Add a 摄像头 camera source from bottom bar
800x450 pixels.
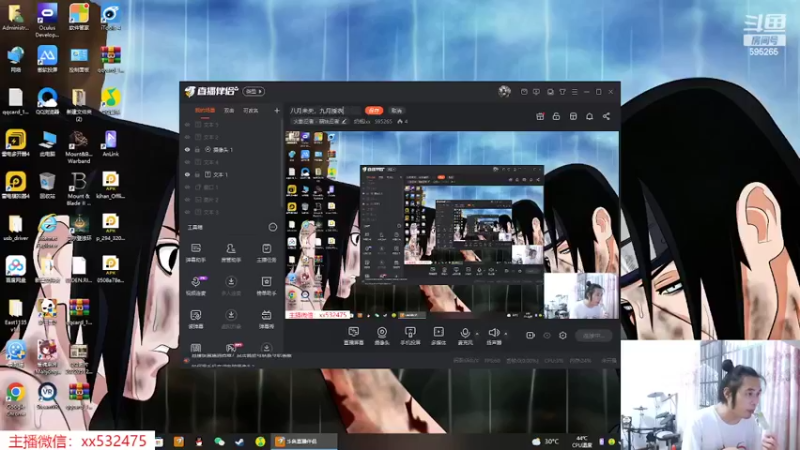pos(382,336)
